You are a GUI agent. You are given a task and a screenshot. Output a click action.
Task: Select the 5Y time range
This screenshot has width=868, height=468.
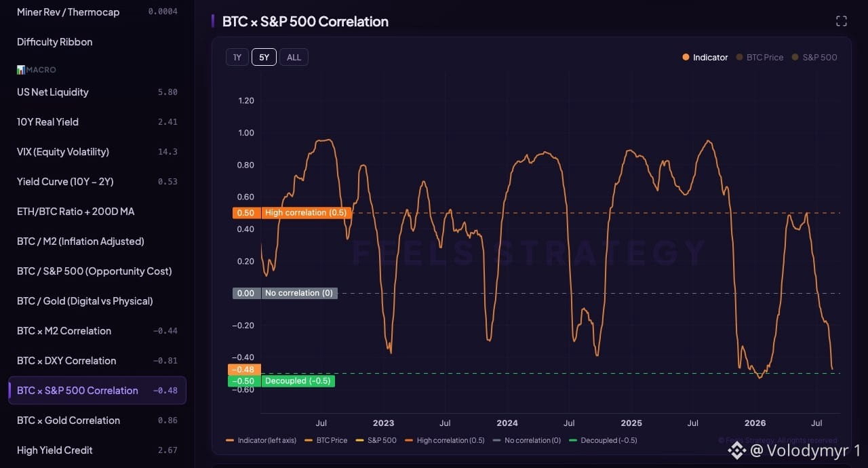264,57
